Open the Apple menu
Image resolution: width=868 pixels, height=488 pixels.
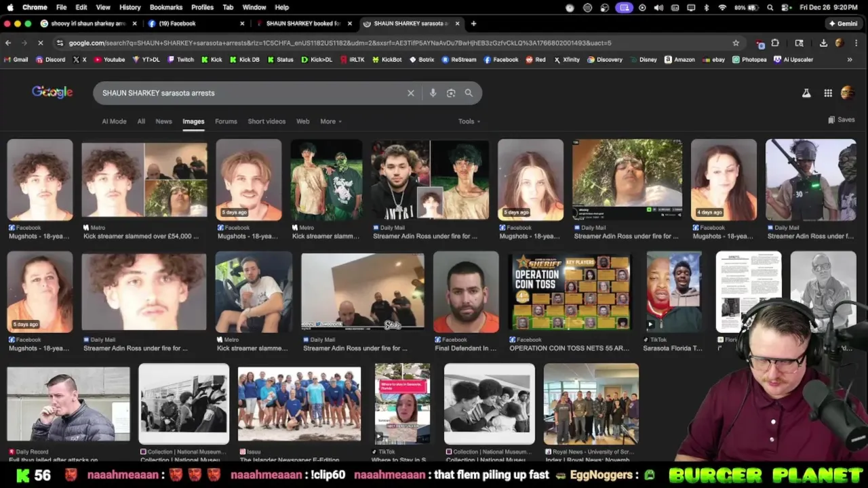click(10, 7)
